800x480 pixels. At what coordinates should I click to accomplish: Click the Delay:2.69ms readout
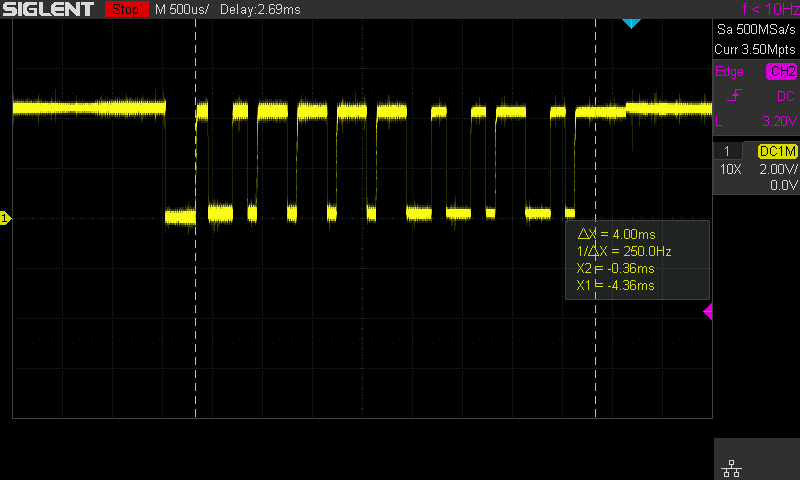tap(252, 9)
